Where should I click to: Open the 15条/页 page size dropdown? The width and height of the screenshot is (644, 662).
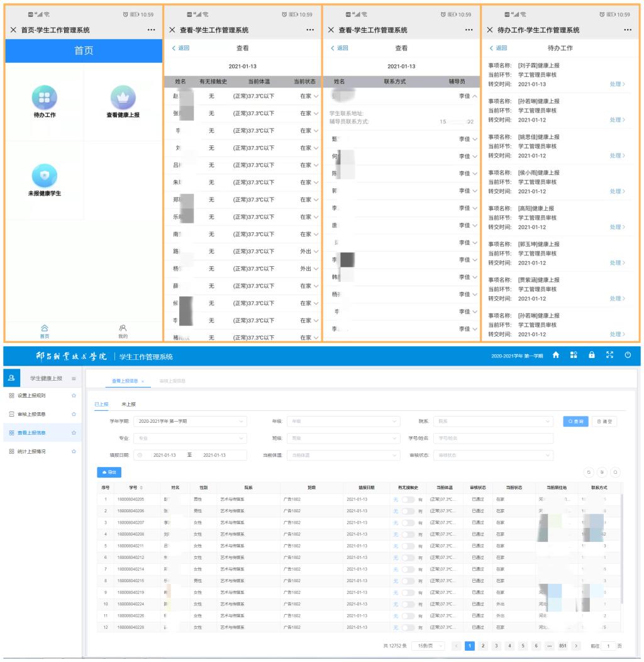(431, 646)
